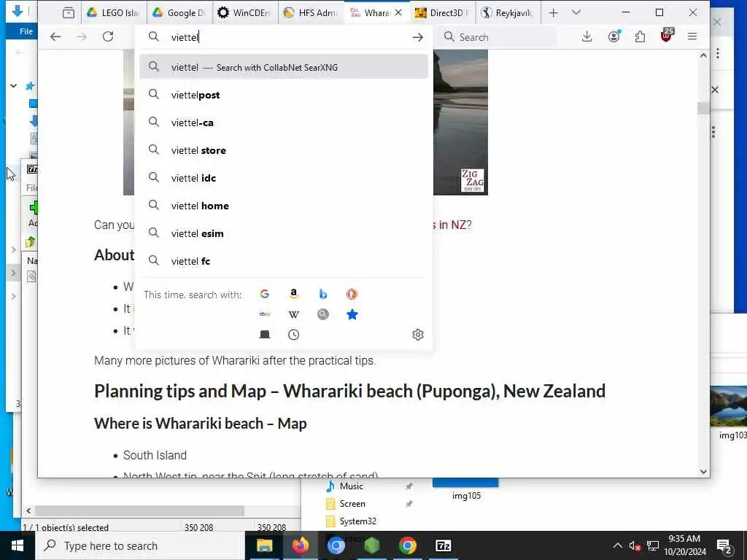Select the viettel home suggestion

(284, 206)
